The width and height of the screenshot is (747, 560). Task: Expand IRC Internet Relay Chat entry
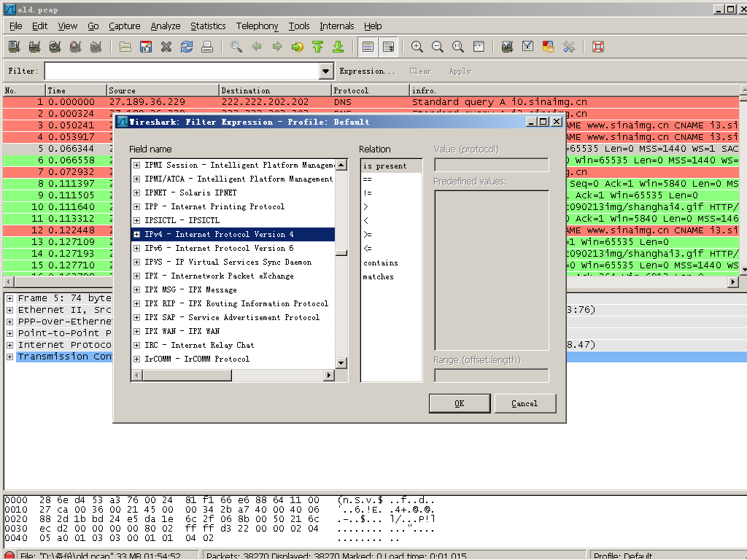click(136, 345)
